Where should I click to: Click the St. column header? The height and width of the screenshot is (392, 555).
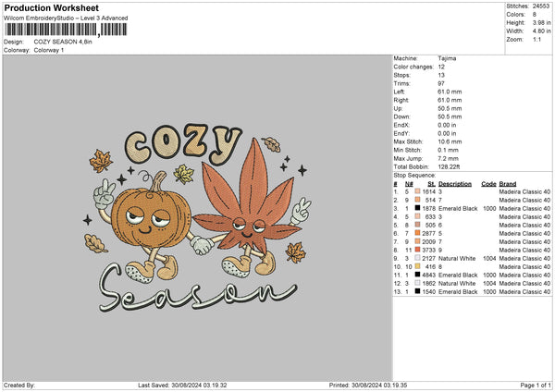[x=429, y=184]
